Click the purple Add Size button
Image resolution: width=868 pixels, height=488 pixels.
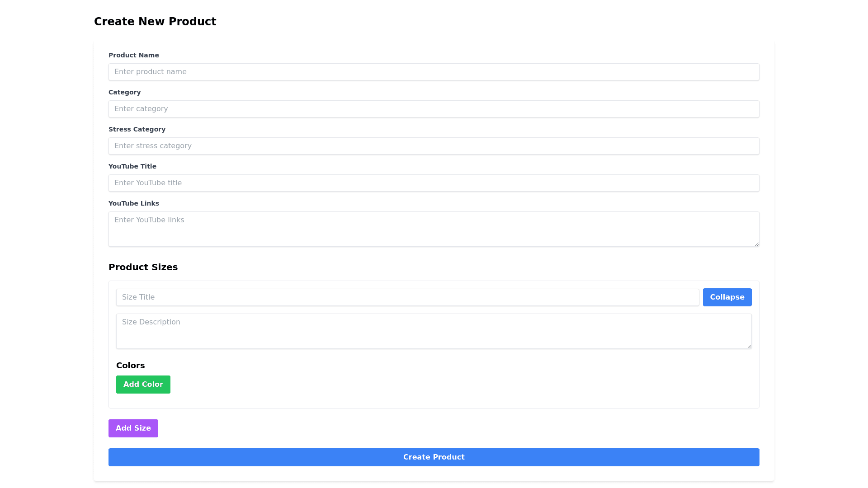coord(133,428)
